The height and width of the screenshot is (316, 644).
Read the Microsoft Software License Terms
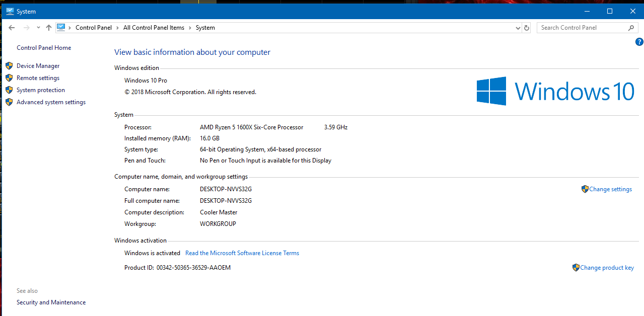(x=242, y=253)
